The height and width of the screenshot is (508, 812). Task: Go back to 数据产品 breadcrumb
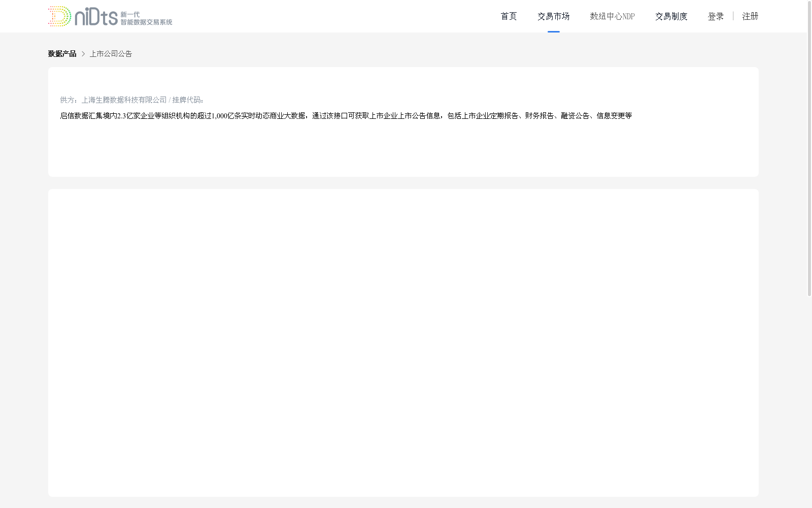62,54
